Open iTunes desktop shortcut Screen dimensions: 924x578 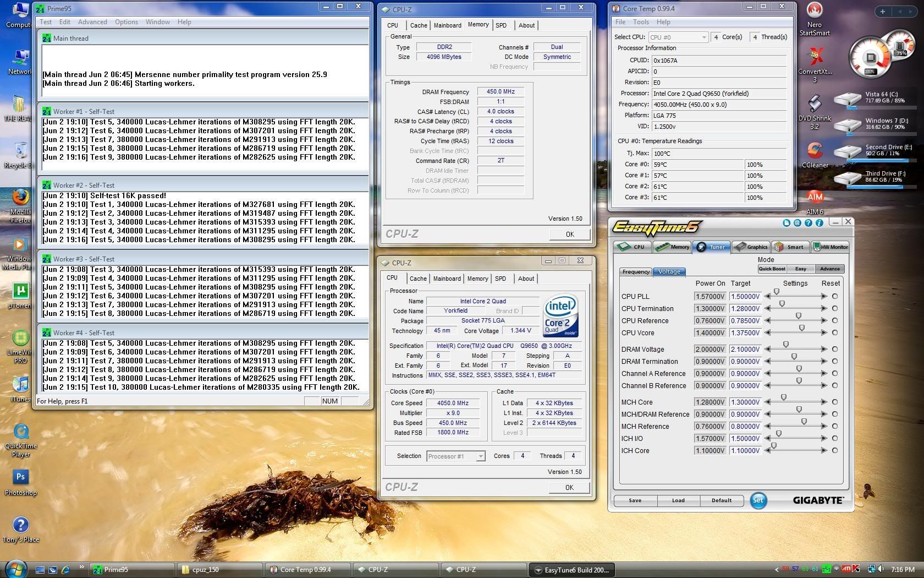click(x=20, y=389)
